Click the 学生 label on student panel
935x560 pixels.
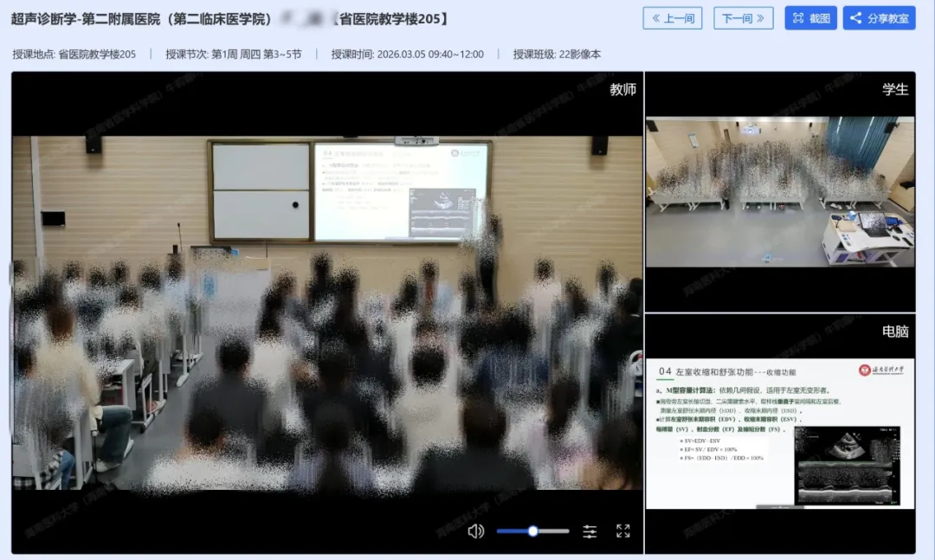coord(895,89)
